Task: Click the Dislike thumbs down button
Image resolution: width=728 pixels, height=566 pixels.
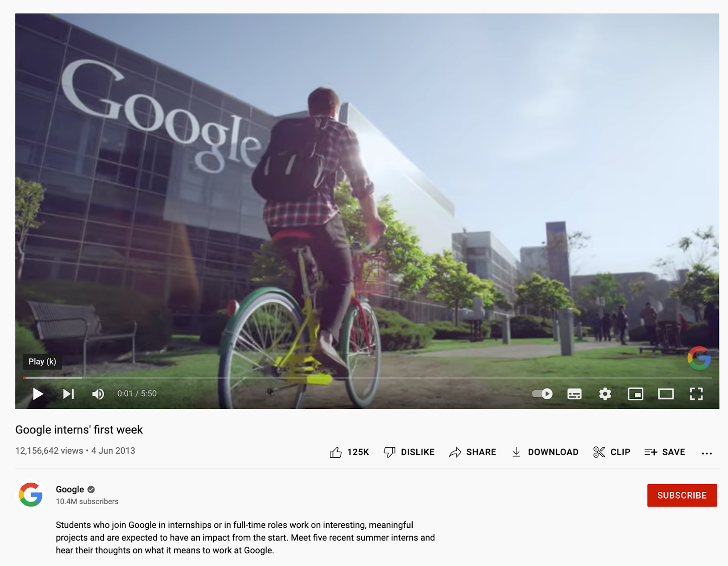Action: (409, 452)
